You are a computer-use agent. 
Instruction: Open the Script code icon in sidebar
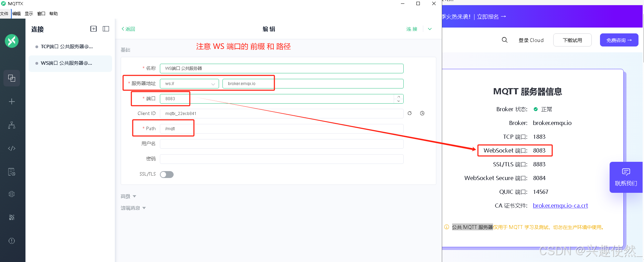coord(12,148)
